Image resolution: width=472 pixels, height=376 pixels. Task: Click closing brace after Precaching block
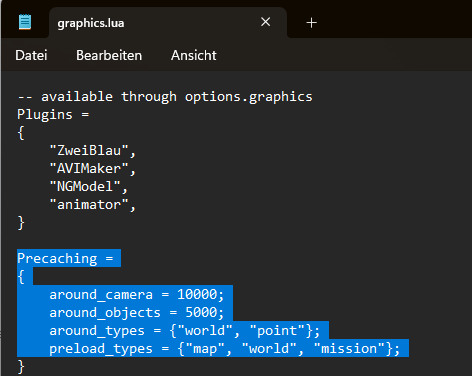(x=21, y=367)
